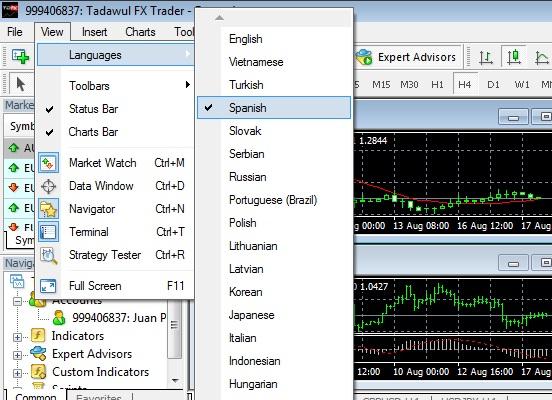Switch chart to M30 timeframe
Screen dimensions: 552x400
(x=409, y=85)
